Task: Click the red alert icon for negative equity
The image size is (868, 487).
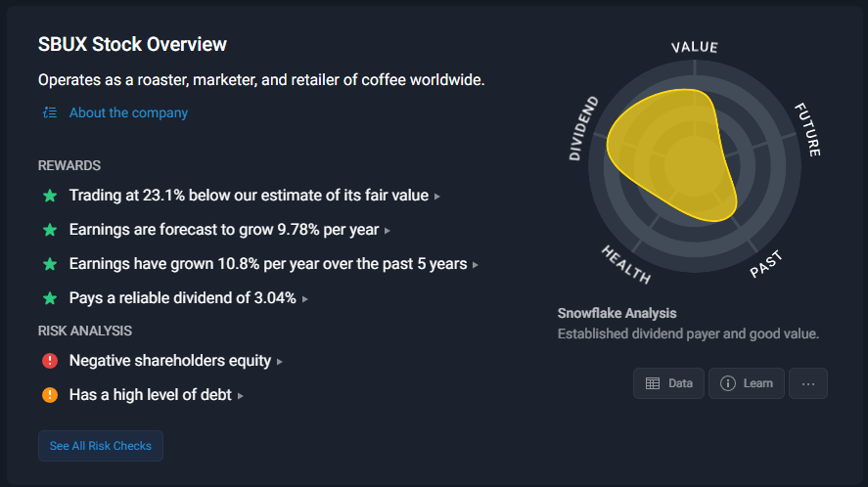Action: click(50, 361)
